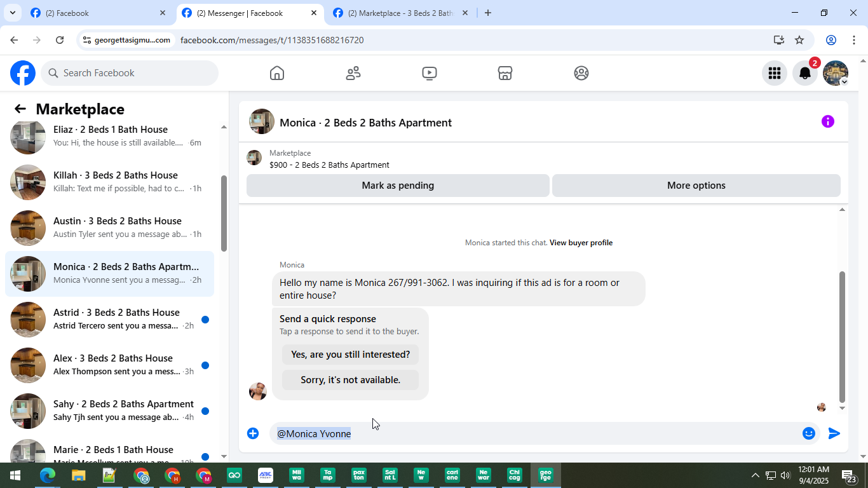Viewport: 868px width, 488px height.
Task: Open the Chrome three-dot menu
Action: point(855,40)
